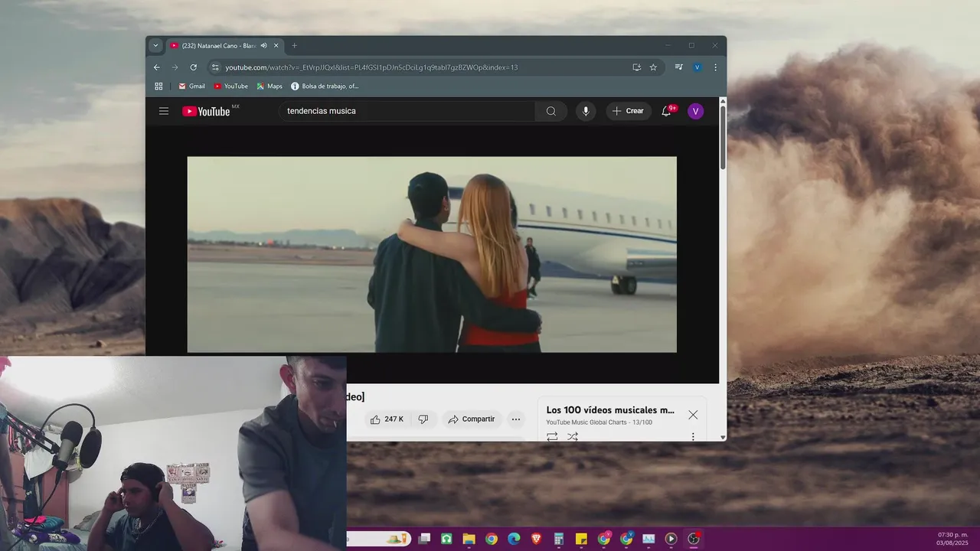Install app icon in address bar

[636, 67]
